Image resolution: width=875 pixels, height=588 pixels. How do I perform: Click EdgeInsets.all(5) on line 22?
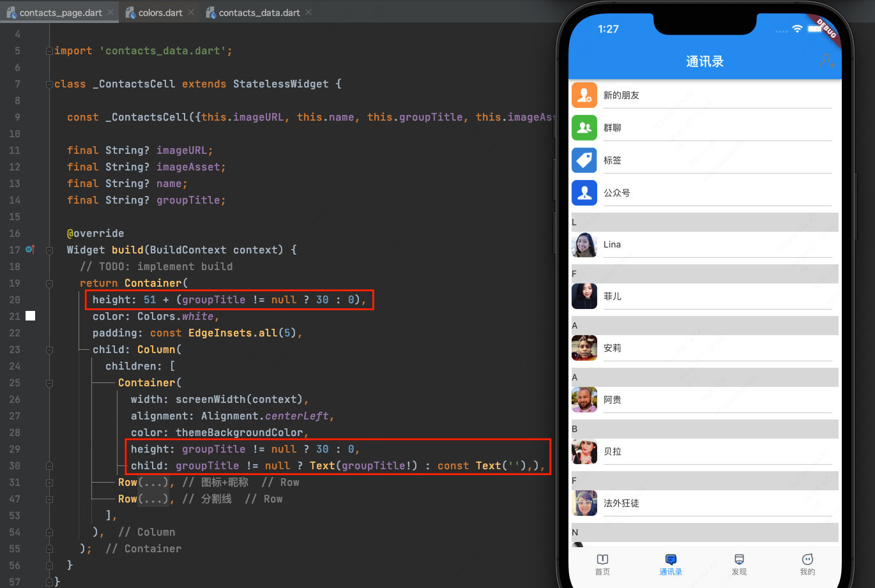click(x=243, y=333)
